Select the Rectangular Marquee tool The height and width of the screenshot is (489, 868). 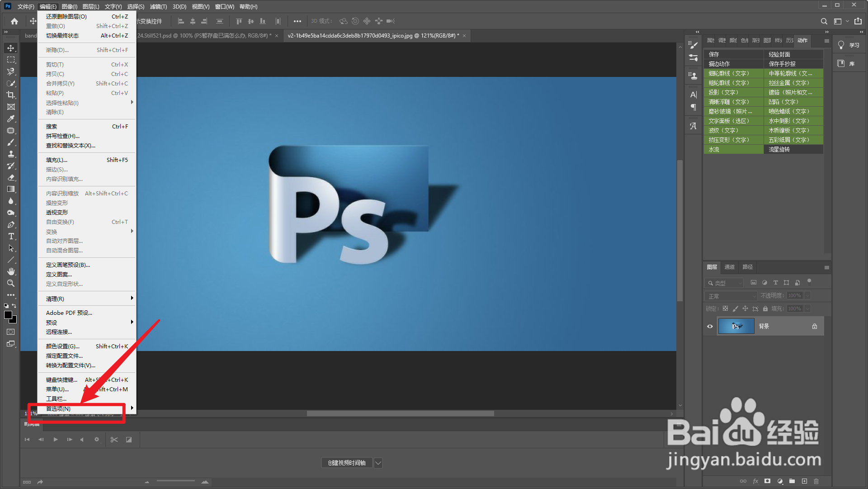point(11,60)
